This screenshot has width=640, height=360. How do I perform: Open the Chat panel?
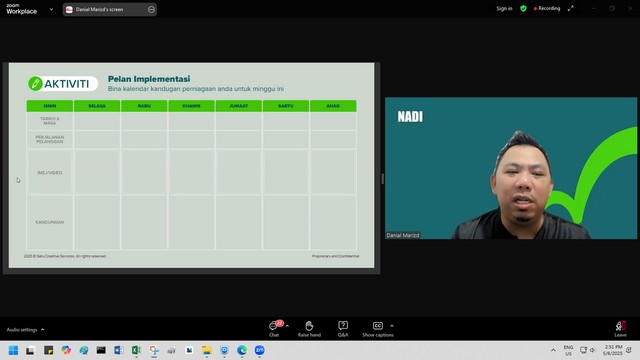(x=274, y=329)
